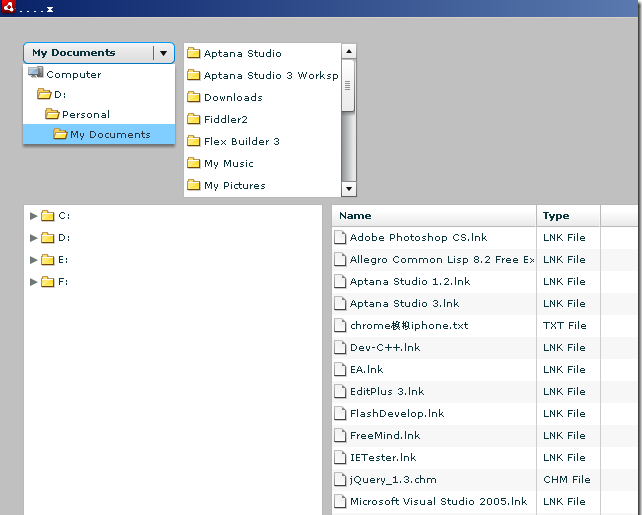
Task: Sort the file list by the Type column
Action: (568, 216)
